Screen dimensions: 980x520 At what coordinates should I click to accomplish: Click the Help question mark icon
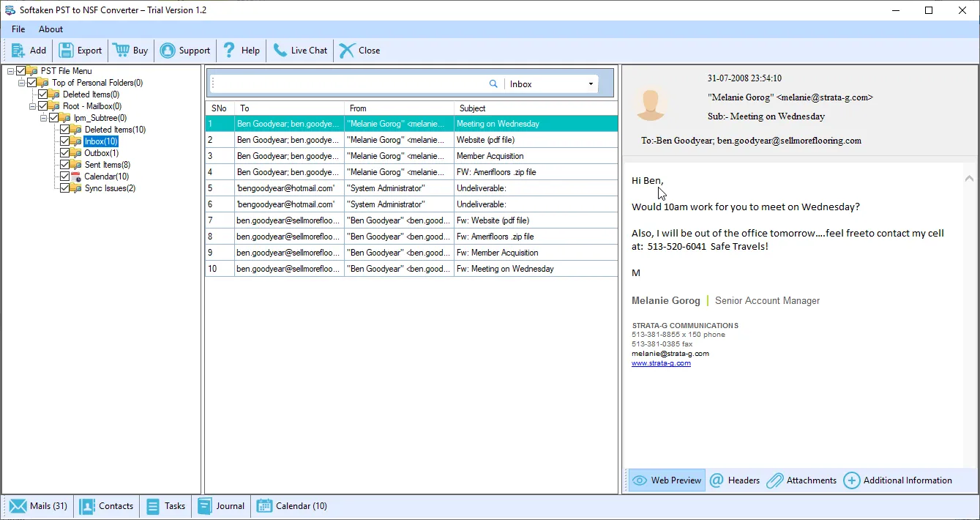(229, 51)
